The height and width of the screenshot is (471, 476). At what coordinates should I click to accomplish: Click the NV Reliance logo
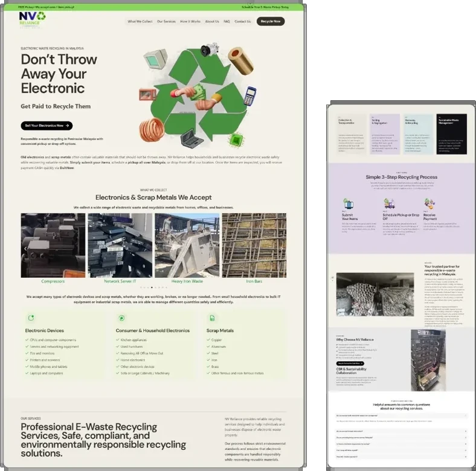pyautogui.click(x=32, y=20)
